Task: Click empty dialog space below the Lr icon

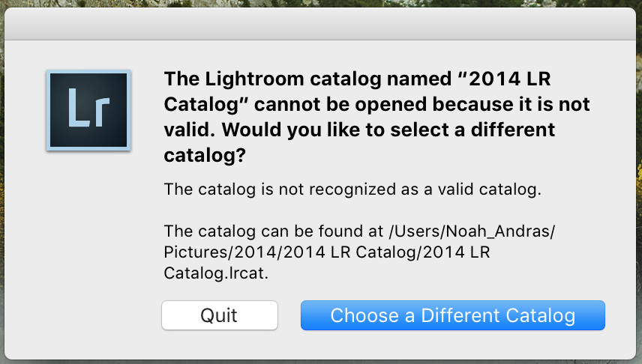Action: [88, 225]
